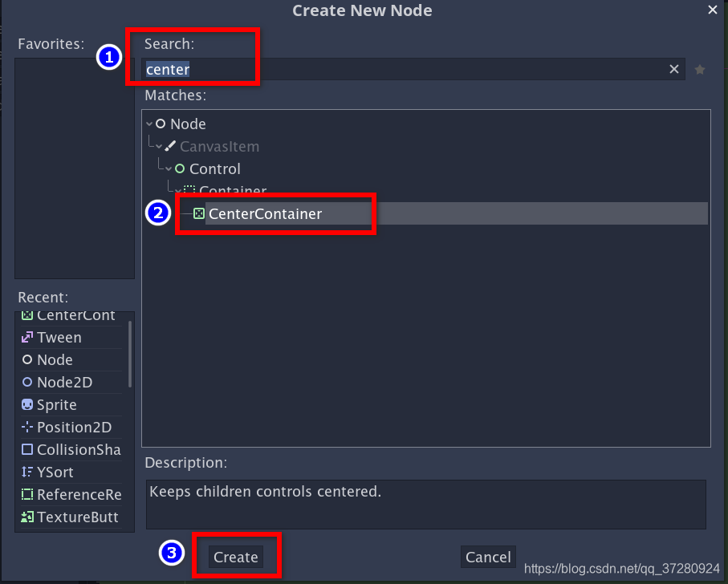This screenshot has width=728, height=584.
Task: Click the Create button
Action: point(235,556)
